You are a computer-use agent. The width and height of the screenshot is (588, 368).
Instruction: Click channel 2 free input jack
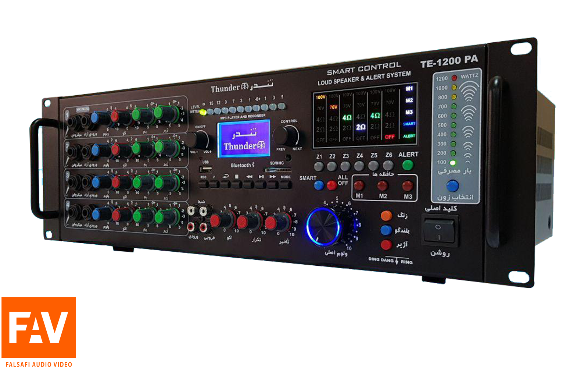(87, 151)
